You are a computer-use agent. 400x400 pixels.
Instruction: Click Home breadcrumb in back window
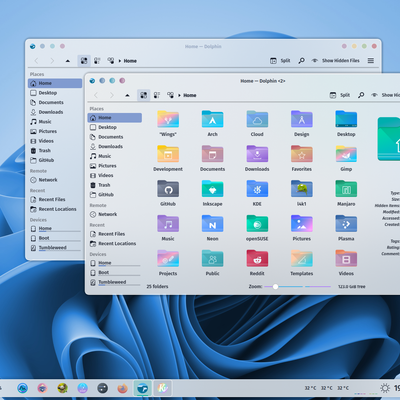point(130,61)
